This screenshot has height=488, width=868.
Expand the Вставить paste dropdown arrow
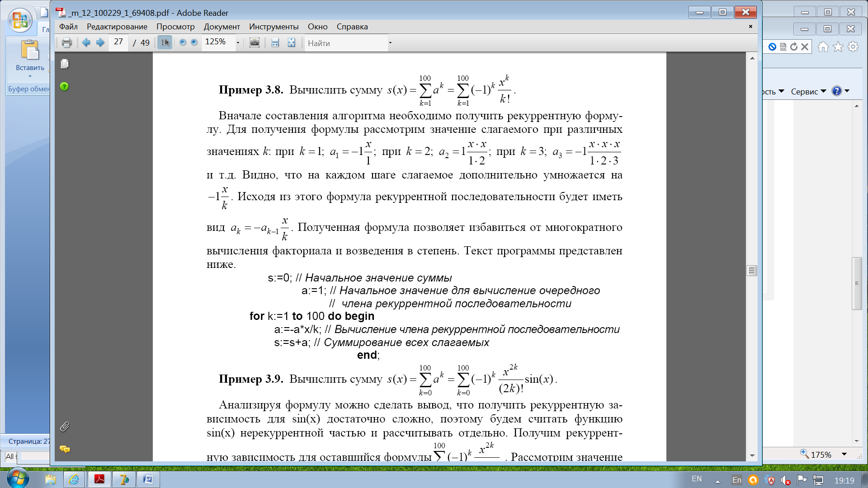pos(30,76)
